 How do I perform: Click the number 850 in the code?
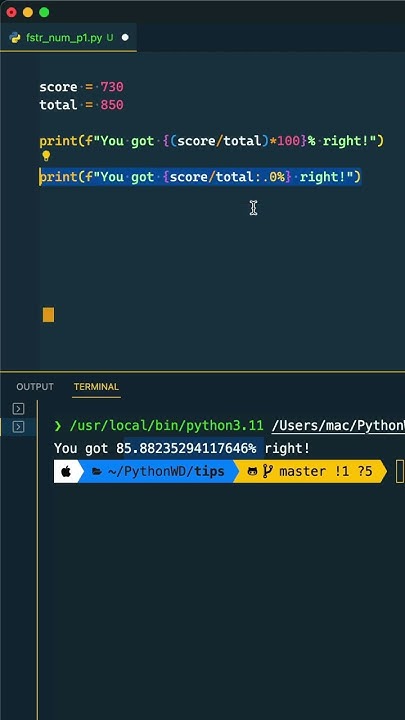(x=112, y=105)
